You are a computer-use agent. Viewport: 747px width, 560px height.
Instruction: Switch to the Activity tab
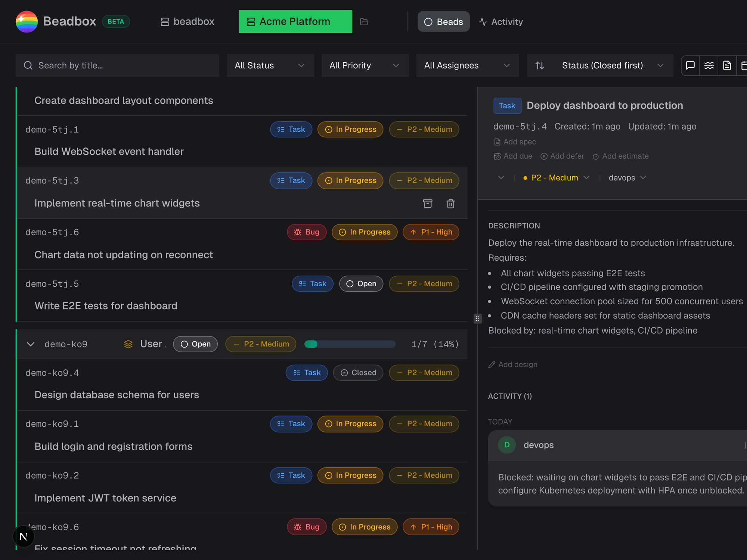click(x=501, y=21)
